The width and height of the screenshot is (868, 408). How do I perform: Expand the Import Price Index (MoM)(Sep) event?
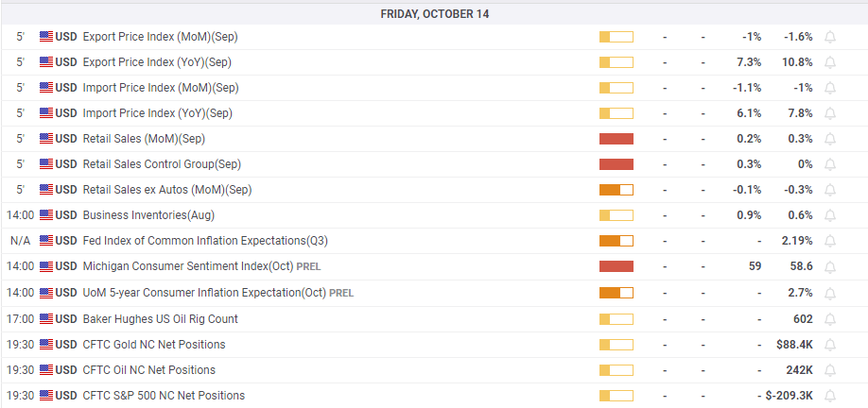[x=161, y=88]
